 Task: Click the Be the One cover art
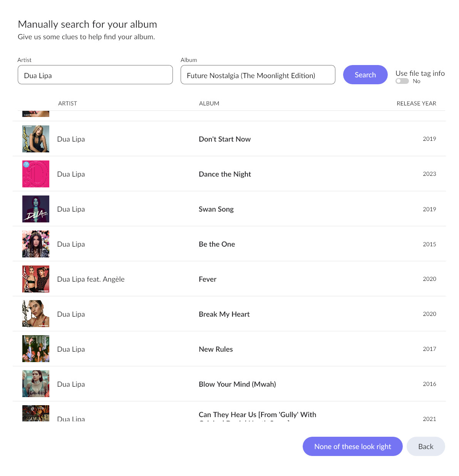click(x=36, y=244)
